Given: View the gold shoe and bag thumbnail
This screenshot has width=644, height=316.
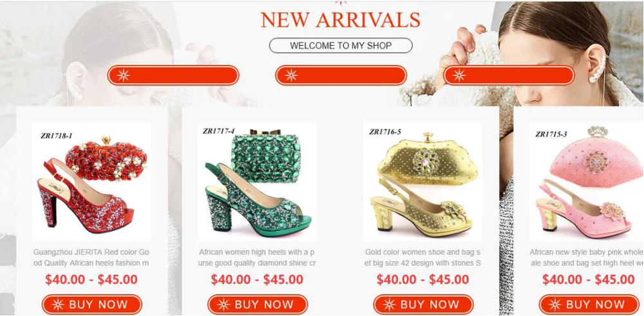Looking at the screenshot, I should [x=422, y=181].
